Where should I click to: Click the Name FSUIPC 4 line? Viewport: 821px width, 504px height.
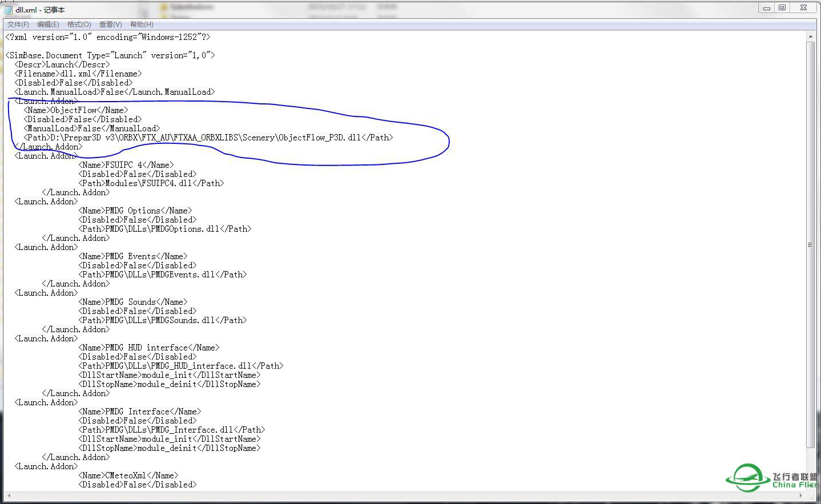pyautogui.click(x=126, y=165)
